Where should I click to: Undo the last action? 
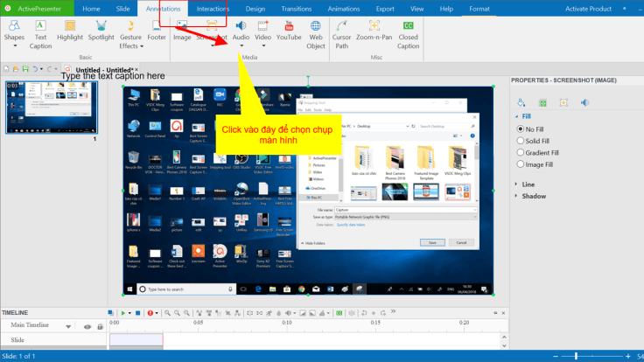click(x=35, y=69)
